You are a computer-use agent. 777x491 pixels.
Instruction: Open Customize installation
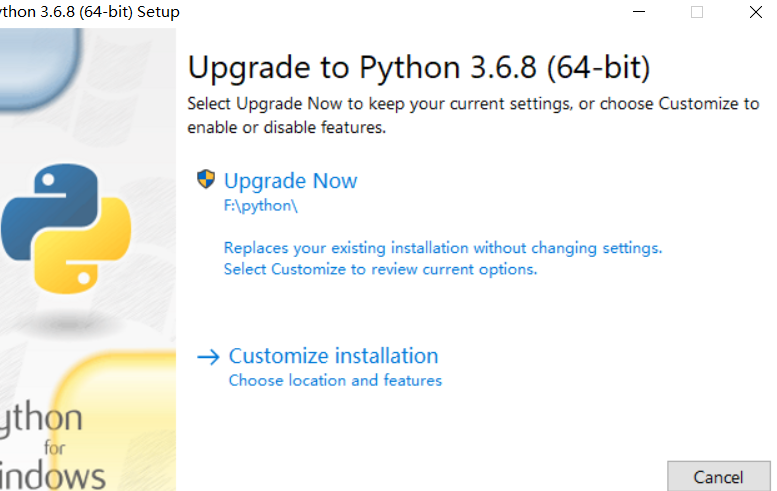(x=333, y=356)
